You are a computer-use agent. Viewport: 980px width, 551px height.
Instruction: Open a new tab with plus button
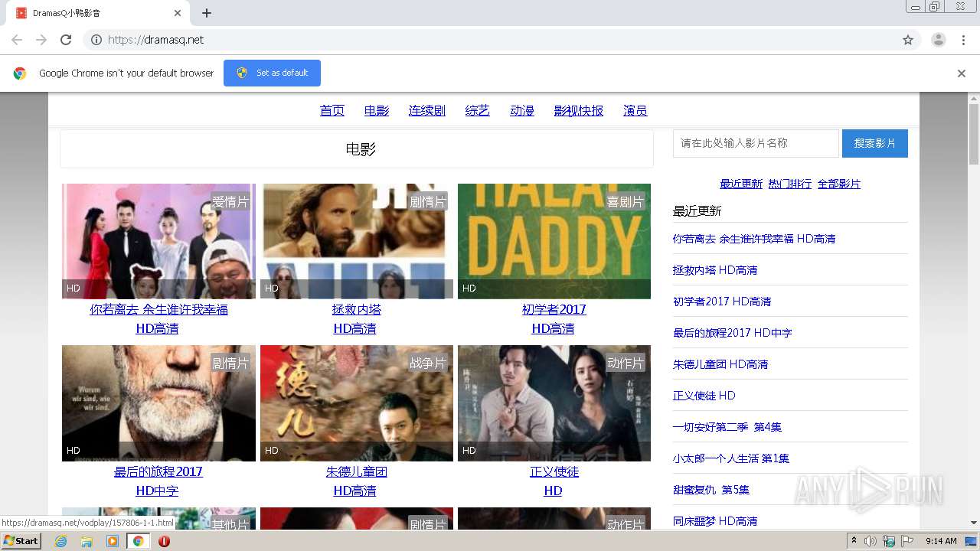click(x=207, y=13)
